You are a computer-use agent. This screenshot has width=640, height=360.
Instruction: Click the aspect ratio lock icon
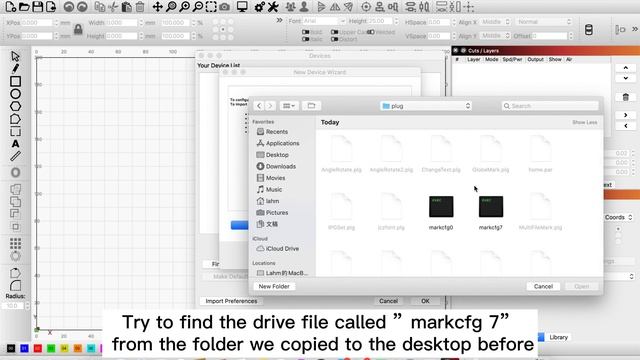78,29
